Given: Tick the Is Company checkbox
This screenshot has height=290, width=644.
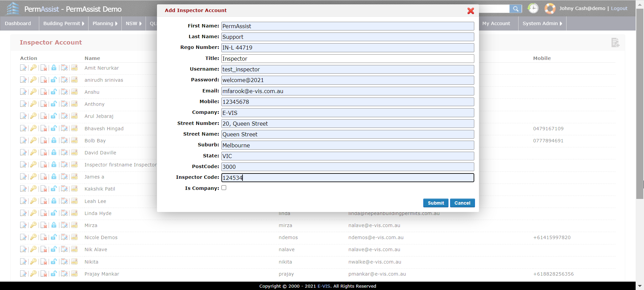Looking at the screenshot, I should point(224,188).
